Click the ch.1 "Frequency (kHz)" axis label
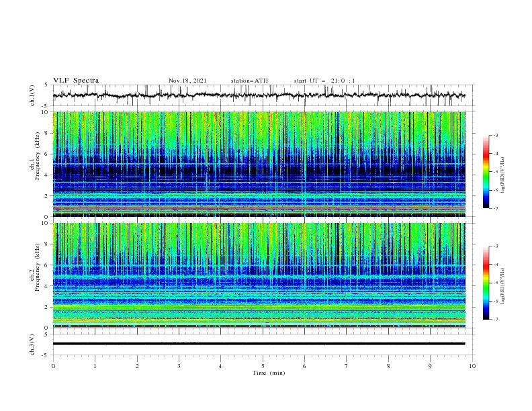 37,154
